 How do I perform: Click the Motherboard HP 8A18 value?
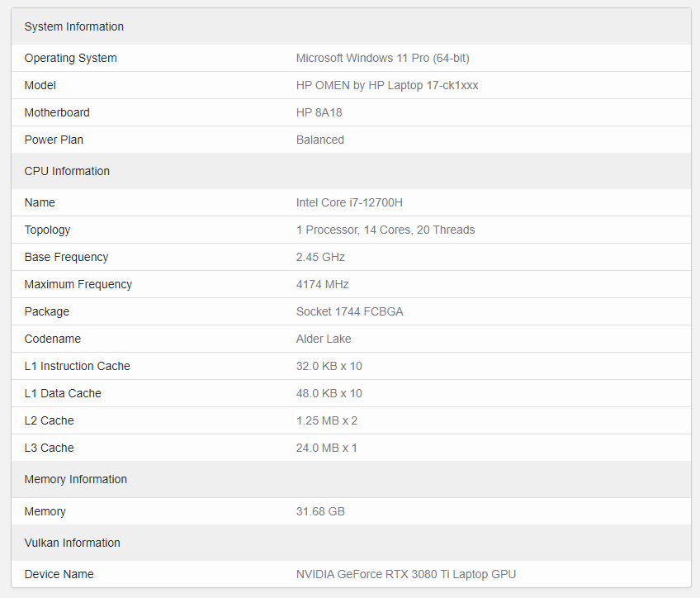point(319,112)
